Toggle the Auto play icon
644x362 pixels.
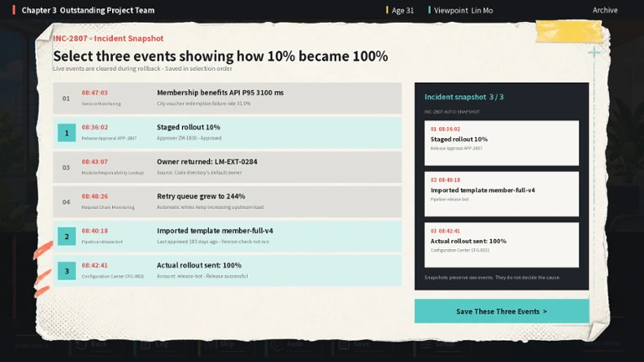point(276,344)
